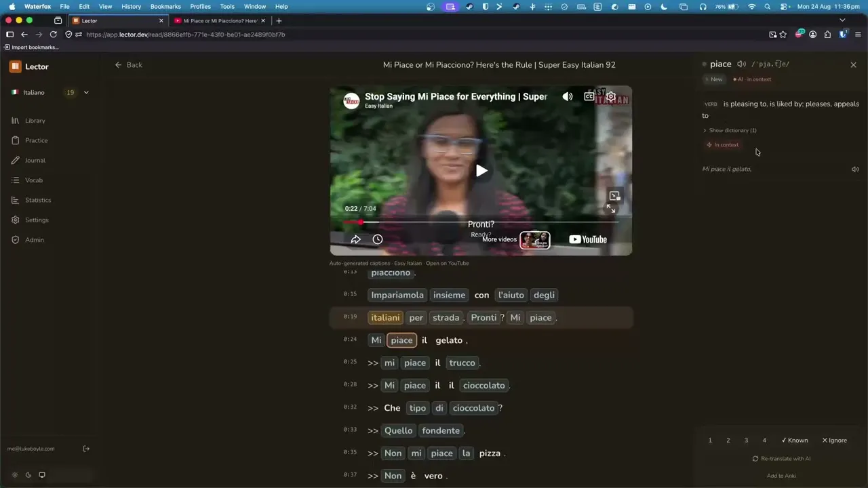Reload the current page

[x=53, y=35]
